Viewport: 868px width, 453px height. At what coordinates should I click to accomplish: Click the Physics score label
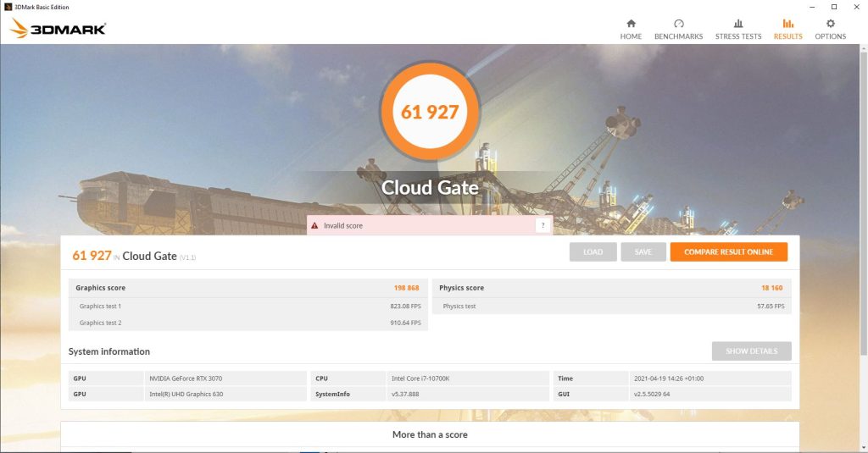461,288
